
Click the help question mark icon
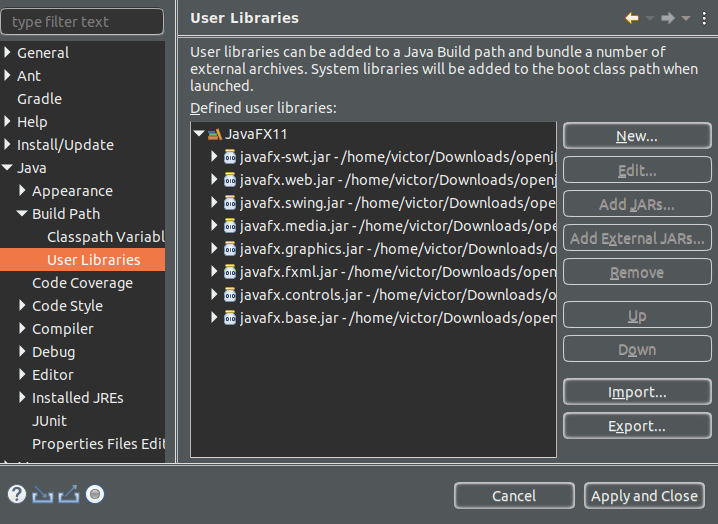[17, 495]
